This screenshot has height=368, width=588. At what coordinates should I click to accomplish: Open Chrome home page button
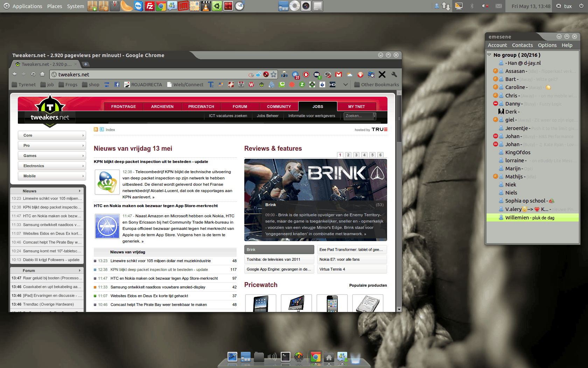click(x=42, y=74)
